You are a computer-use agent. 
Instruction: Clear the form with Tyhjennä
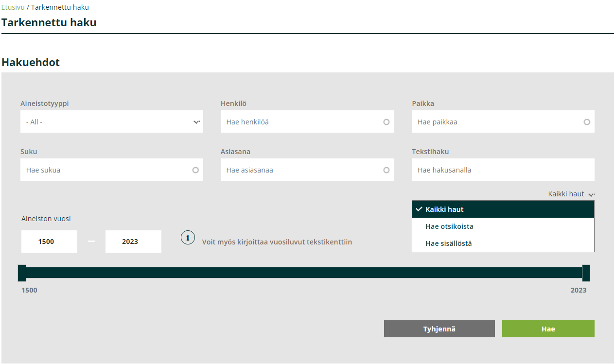(439, 329)
